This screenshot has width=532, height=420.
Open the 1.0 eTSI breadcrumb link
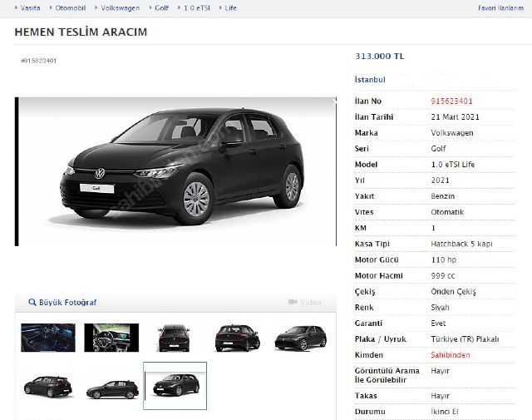(197, 7)
